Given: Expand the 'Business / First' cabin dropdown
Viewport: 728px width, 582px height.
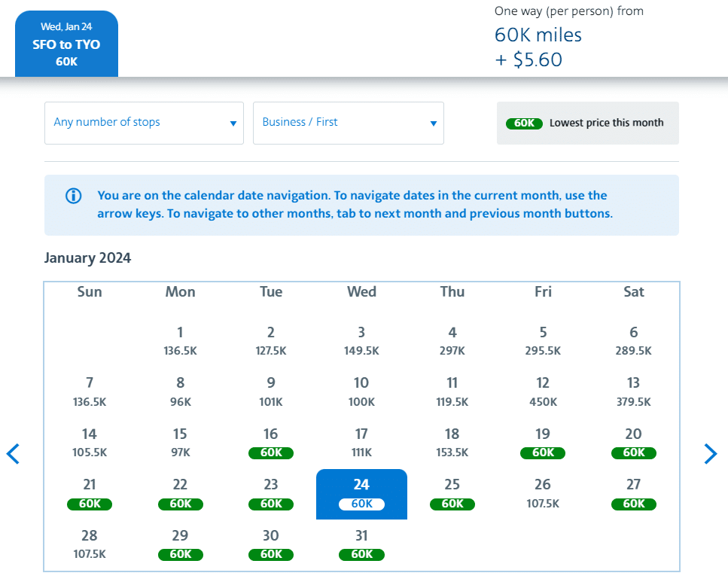Looking at the screenshot, I should pos(348,123).
